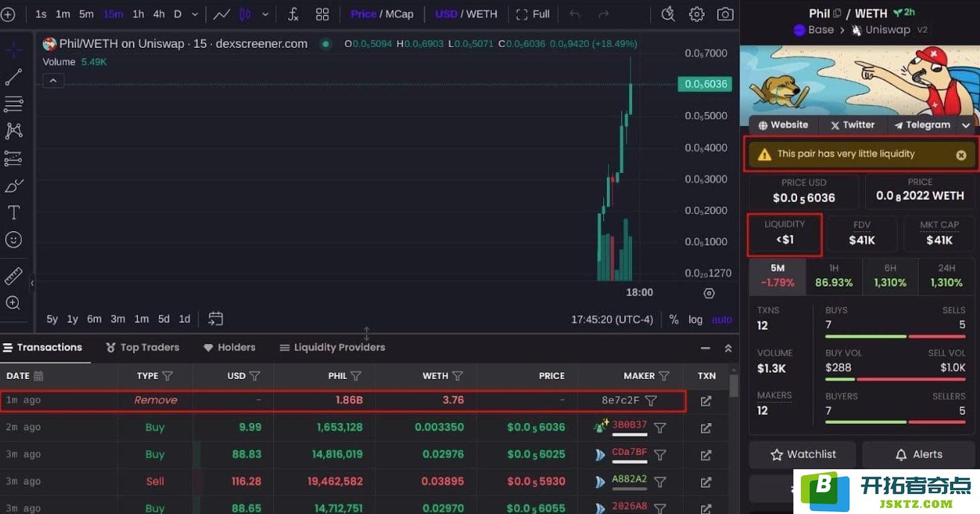
Task: Collapse the chart side panel handle
Action: tap(32, 283)
